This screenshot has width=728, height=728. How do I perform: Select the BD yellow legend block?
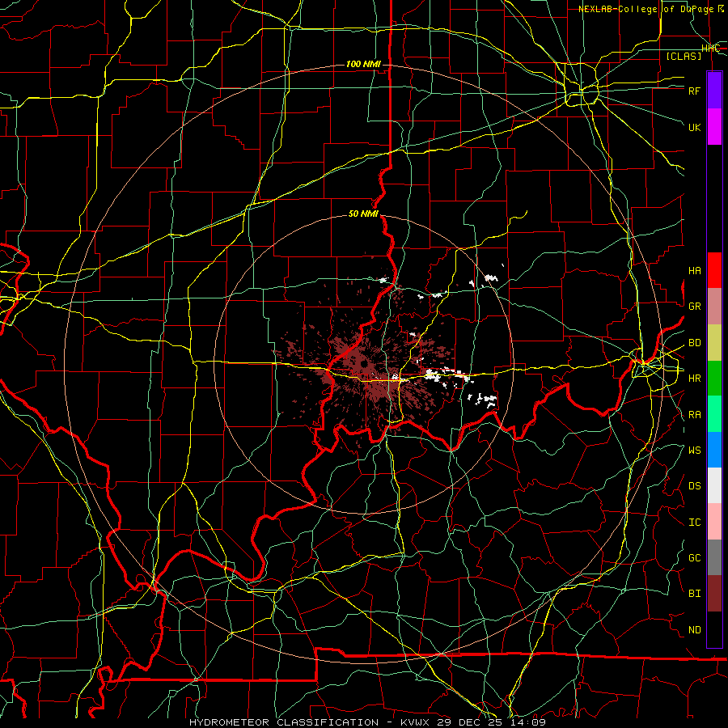pos(714,342)
